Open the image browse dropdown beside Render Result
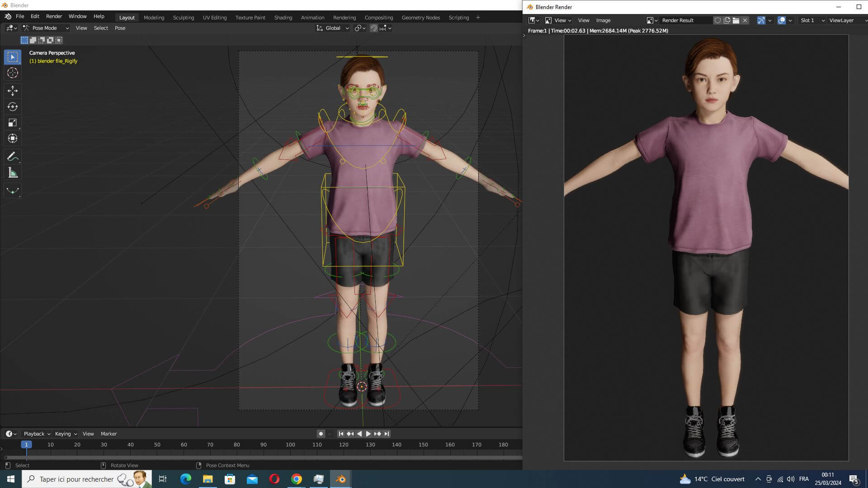 coord(652,20)
